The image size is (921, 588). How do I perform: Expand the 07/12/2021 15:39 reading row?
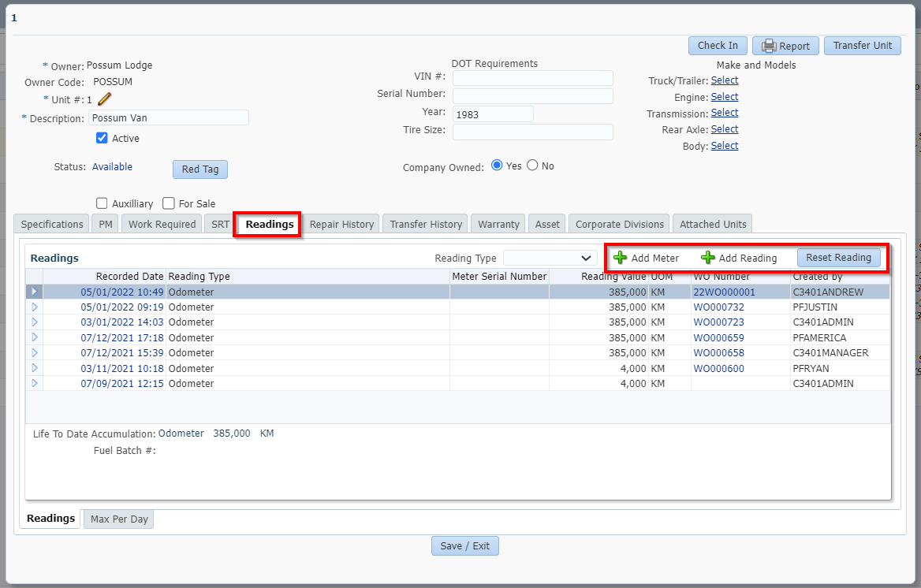pos(34,352)
